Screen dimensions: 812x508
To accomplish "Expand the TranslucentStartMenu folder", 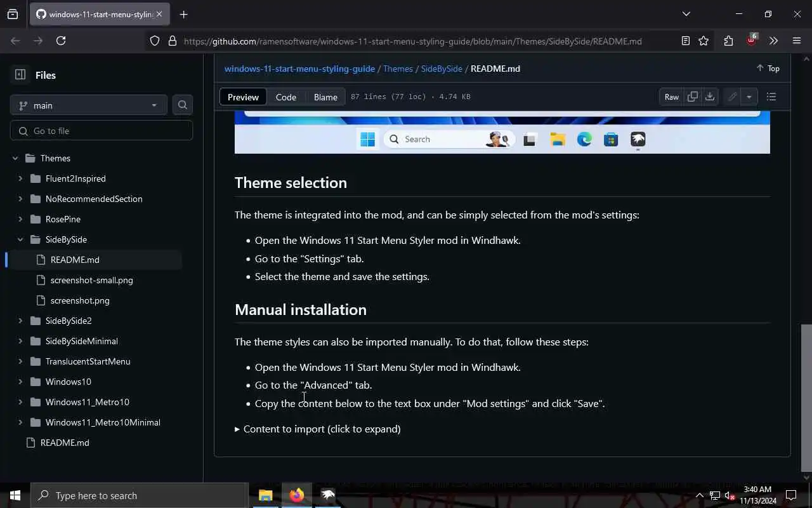I will (20, 361).
